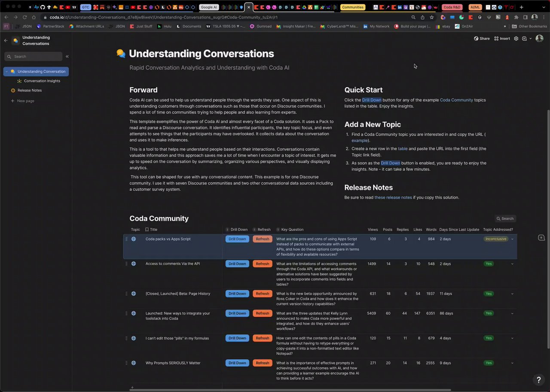The height and width of the screenshot is (392, 550).
Task: Show hidden bookmarks with the overflow chevron
Action: coord(505,26)
